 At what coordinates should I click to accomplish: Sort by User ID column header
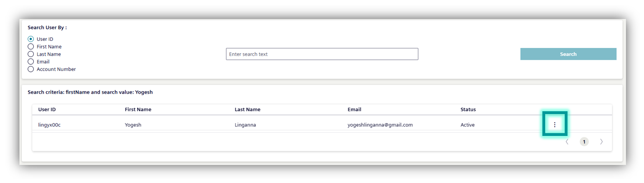[x=47, y=109]
